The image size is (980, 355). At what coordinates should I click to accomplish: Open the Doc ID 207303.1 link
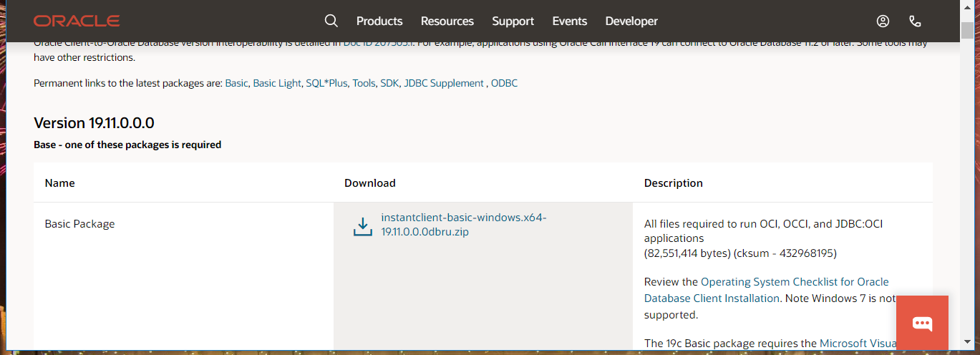[379, 42]
